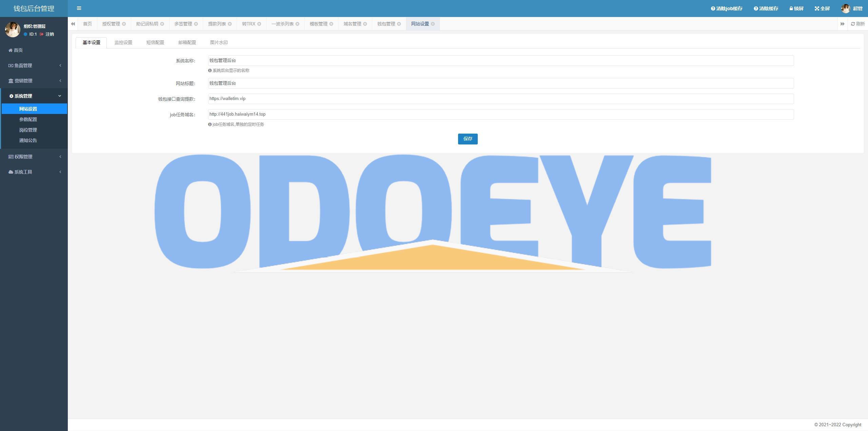Expand 权限管理 sidebar menu
The width and height of the screenshot is (868, 431).
(x=34, y=157)
